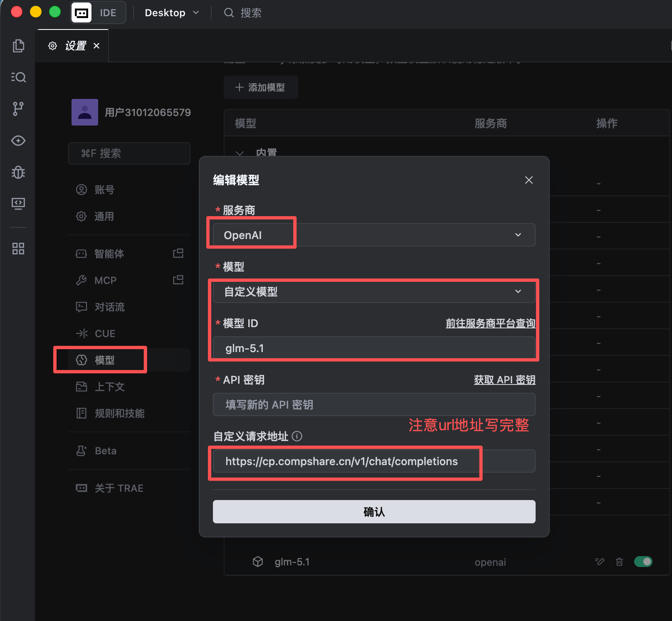Screen dimensions: 672x621
Task: Open the Explorer files icon in the activity bar
Action: pos(18,46)
